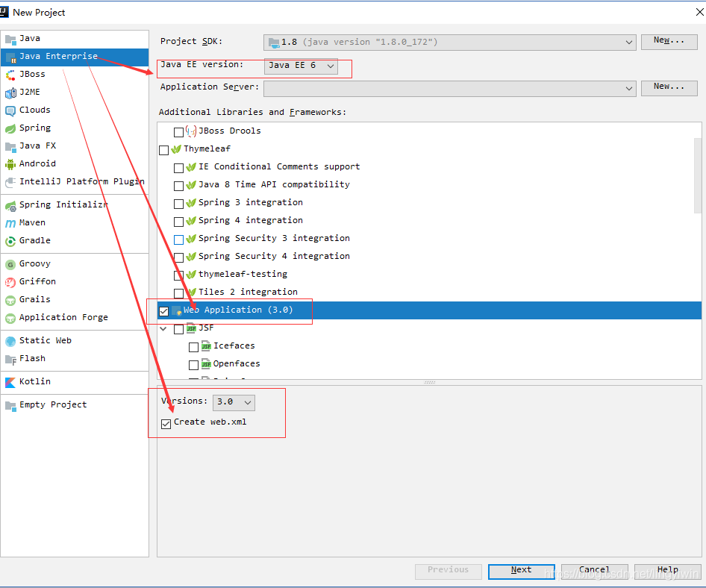Viewport: 706px width, 588px height.
Task: Select IntelliJ Platform Plugin icon
Action: (10, 182)
